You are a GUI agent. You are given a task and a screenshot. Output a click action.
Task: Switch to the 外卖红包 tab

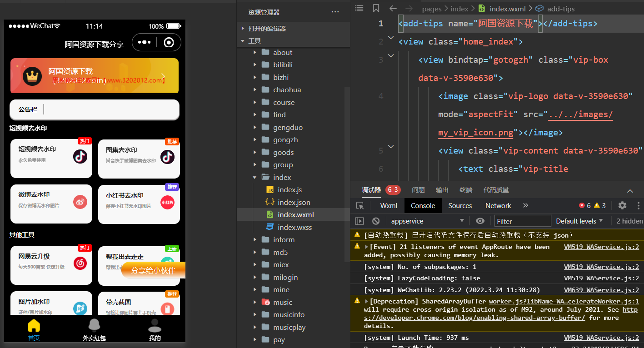point(94,330)
